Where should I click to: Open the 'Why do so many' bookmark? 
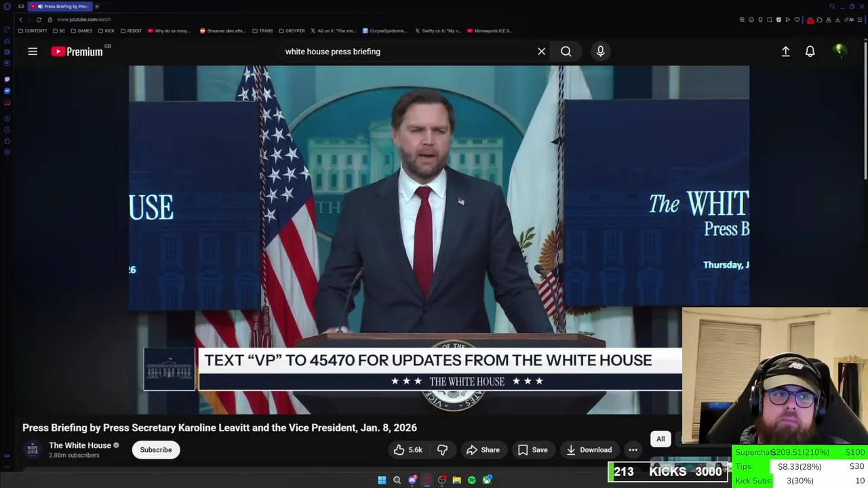pos(170,30)
